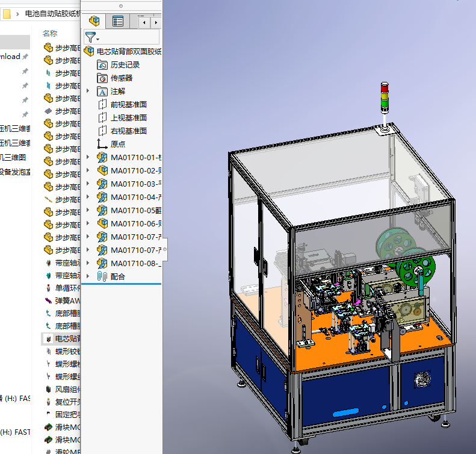Click the tower signal light in model

385,98
